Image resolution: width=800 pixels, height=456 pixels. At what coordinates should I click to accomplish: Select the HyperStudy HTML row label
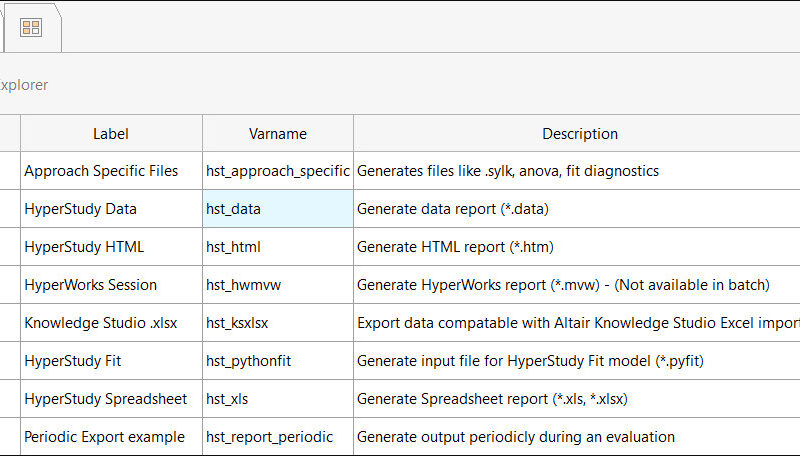111,247
